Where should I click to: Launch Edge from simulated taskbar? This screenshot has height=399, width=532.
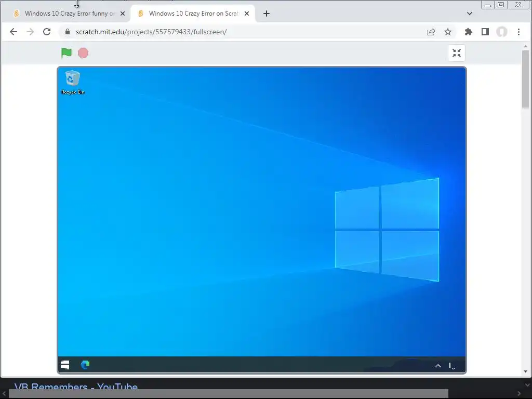pyautogui.click(x=85, y=365)
